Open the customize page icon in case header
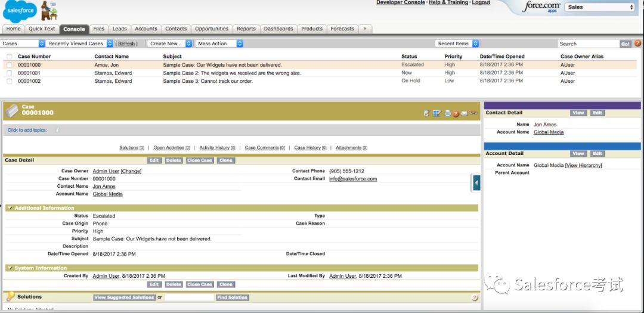 point(427,113)
